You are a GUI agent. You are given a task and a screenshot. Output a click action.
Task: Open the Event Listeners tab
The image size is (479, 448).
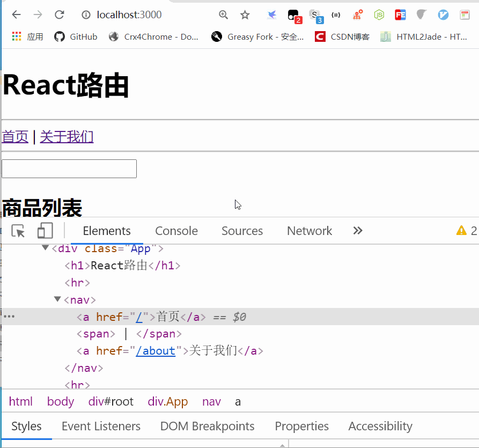point(101,426)
